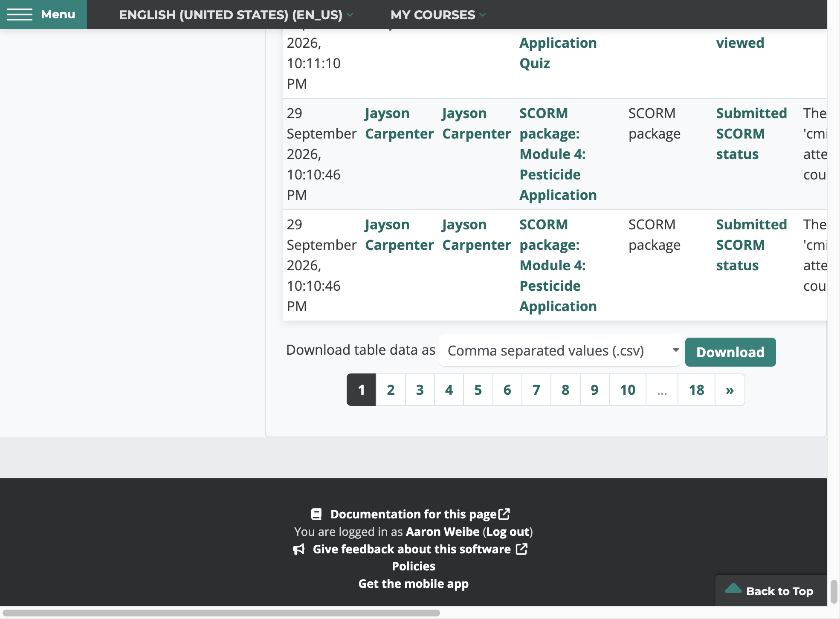Viewport: 840px width, 619px height.
Task: Click the vertical scrollbar thumb
Action: [x=834, y=592]
